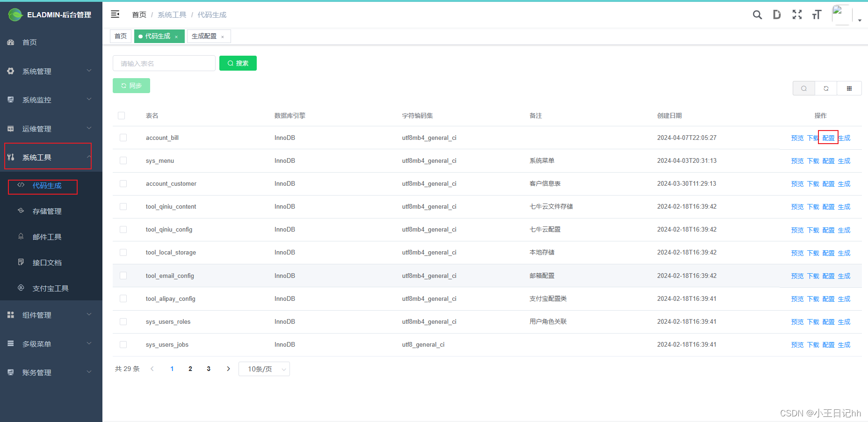This screenshot has height=422, width=868.
Task: Click the 代码生成 code brackets icon
Action: 21,185
